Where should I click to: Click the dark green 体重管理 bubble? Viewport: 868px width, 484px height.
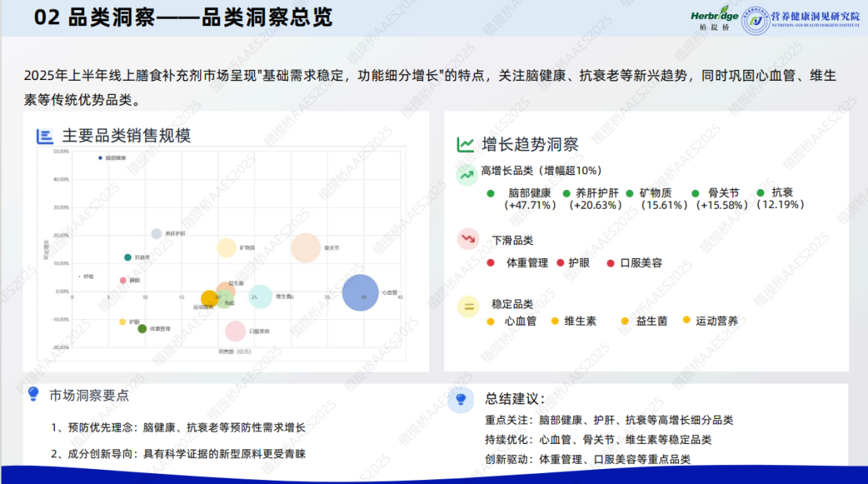click(142, 329)
